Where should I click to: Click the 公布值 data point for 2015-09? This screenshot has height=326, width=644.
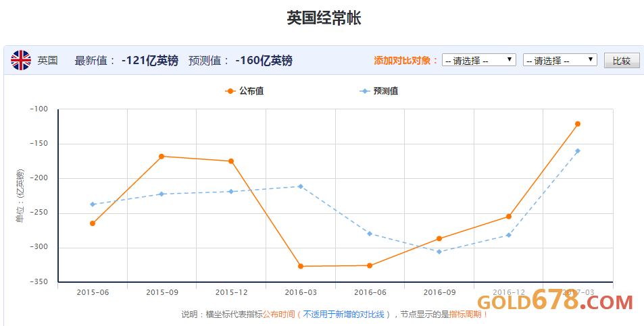162,156
